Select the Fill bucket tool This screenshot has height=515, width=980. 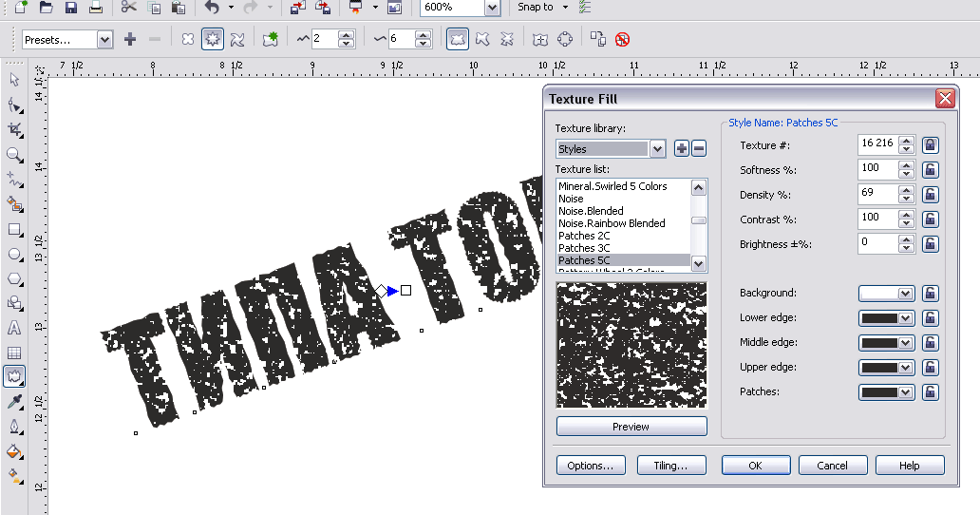tap(14, 452)
